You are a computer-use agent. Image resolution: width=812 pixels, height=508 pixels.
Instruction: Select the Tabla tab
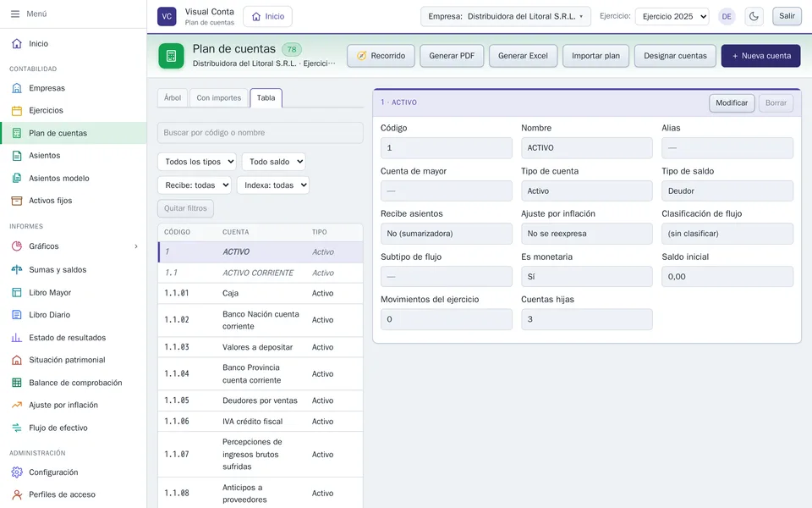pyautogui.click(x=266, y=98)
